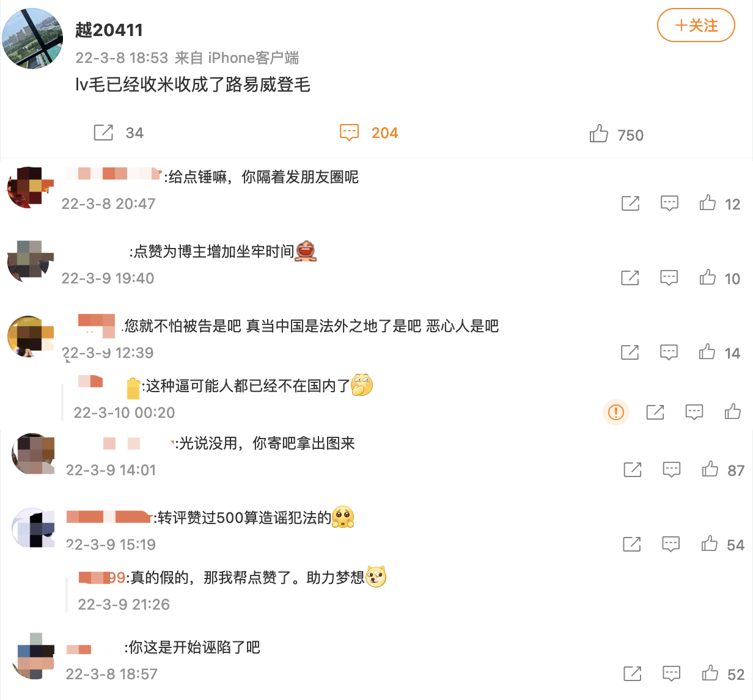The width and height of the screenshot is (753, 700).
Task: Share the comment 给点锤嘛，你隔着发朋友圈呢
Action: (x=630, y=203)
